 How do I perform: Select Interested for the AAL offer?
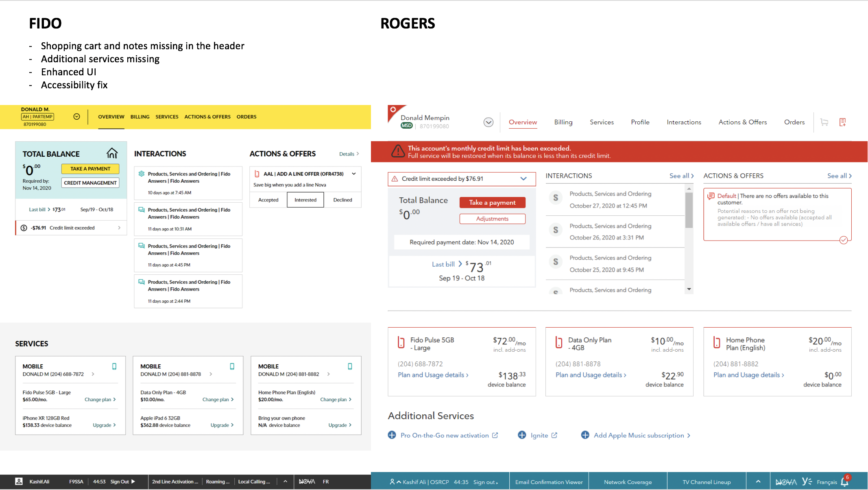pyautogui.click(x=305, y=200)
